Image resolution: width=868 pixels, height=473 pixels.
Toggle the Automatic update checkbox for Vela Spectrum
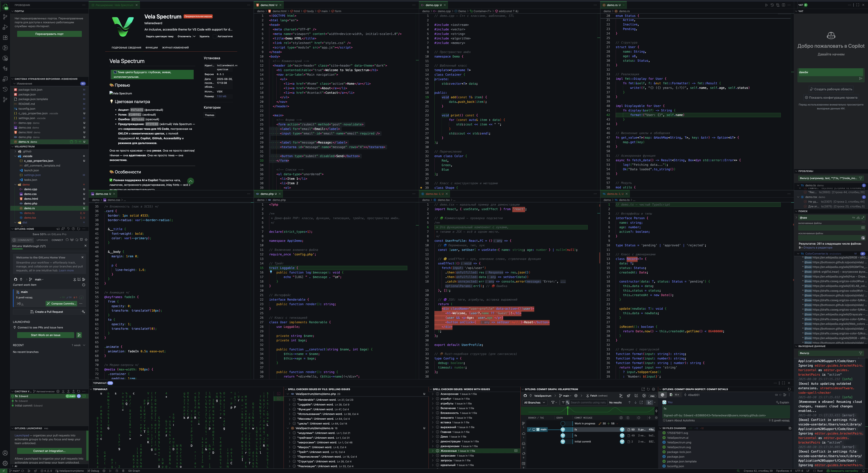(x=214, y=36)
